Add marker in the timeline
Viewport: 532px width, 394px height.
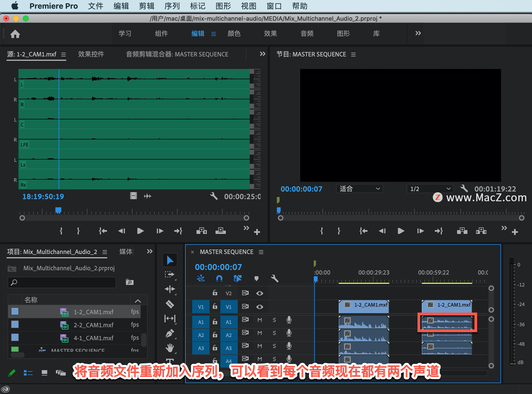tap(256, 278)
